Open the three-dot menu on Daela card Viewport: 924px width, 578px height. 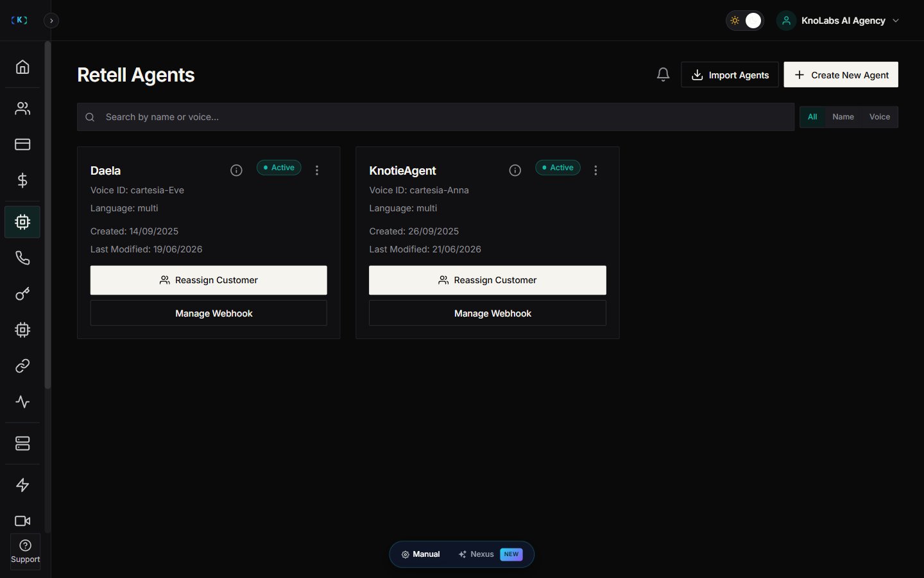(317, 170)
